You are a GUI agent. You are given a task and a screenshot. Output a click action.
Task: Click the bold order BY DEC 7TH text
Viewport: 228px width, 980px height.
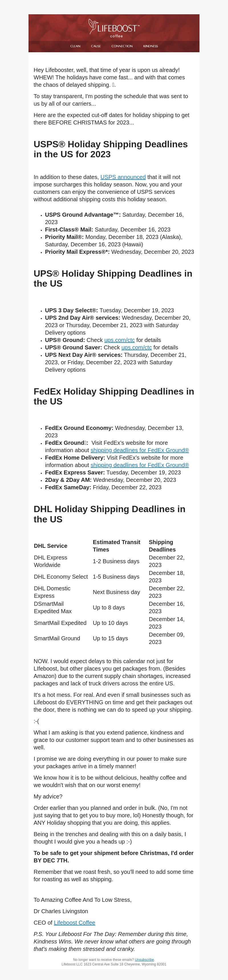114,857
